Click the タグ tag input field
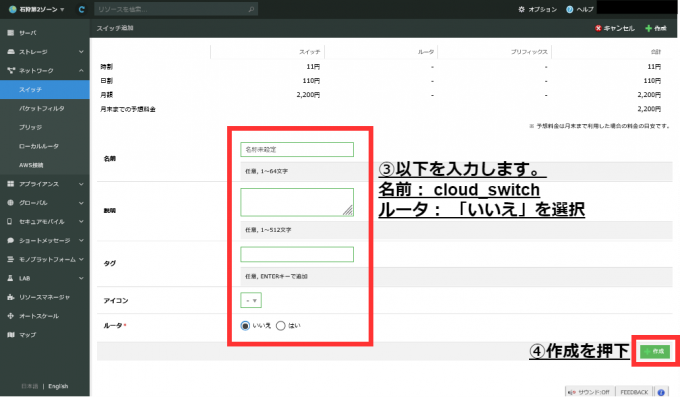The height and width of the screenshot is (397, 680). click(x=297, y=254)
